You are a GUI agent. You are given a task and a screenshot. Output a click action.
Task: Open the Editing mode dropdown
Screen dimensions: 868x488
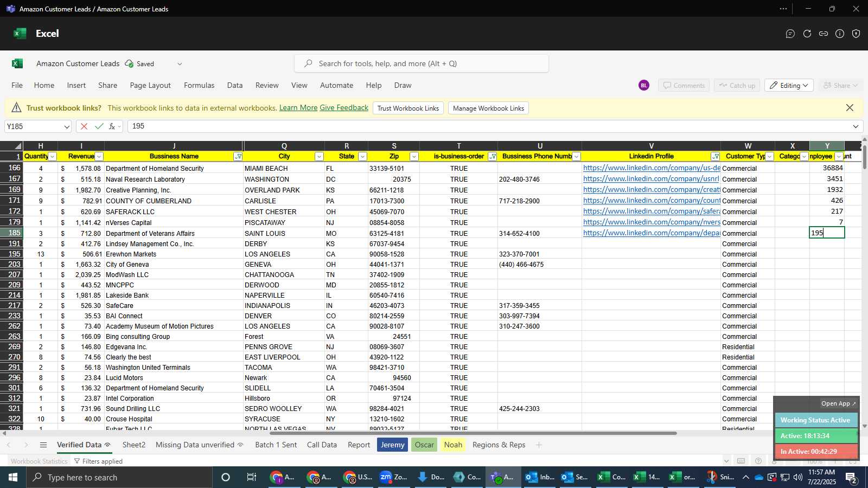[x=789, y=86]
